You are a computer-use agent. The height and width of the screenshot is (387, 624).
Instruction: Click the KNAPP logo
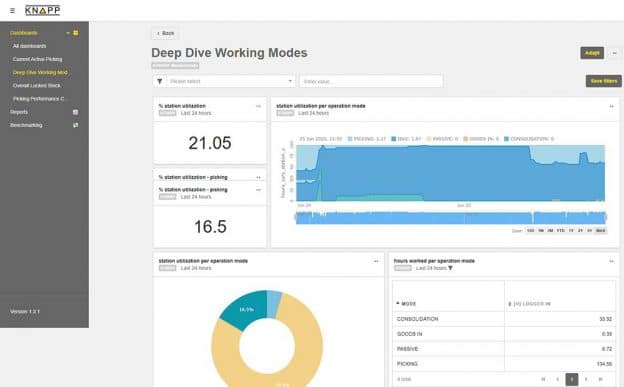[43, 10]
